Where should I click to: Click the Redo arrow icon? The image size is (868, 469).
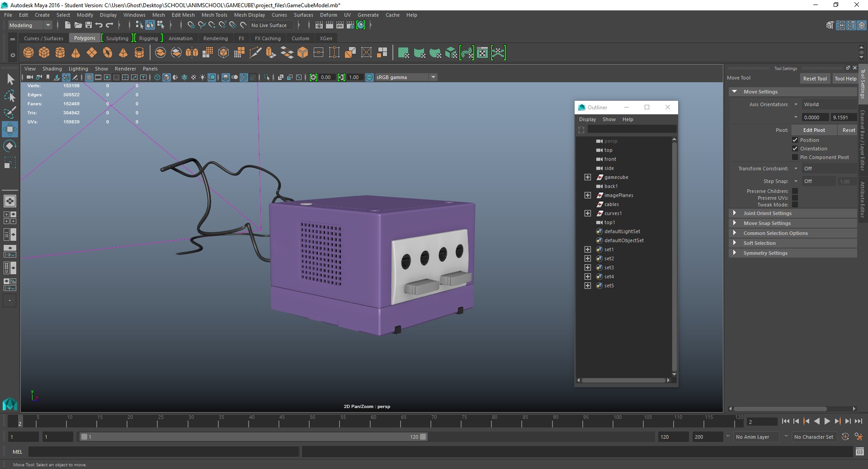[x=109, y=25]
